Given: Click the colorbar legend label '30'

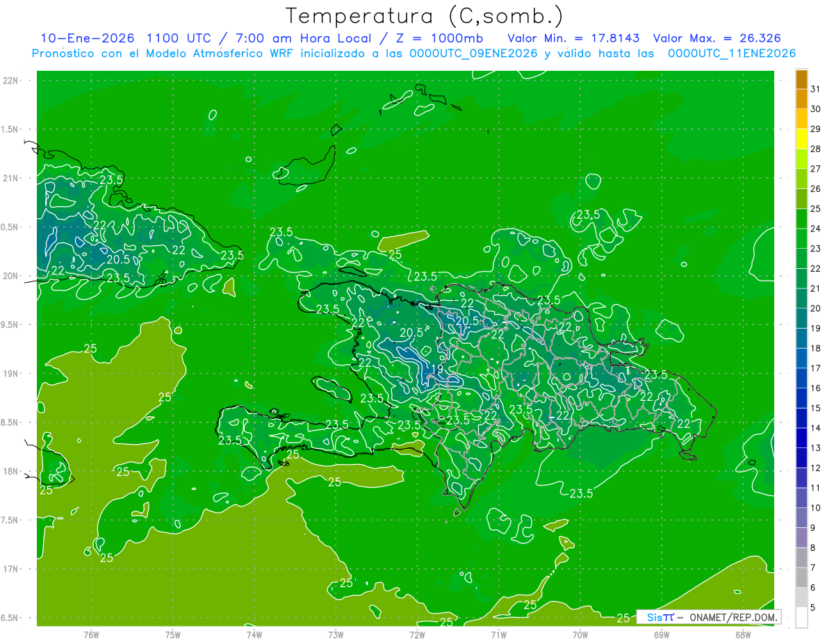Looking at the screenshot, I should (816, 109).
